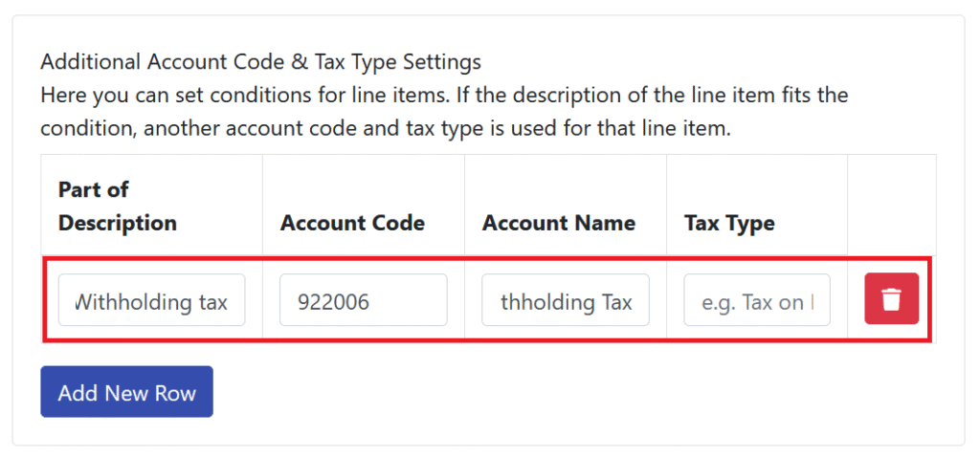Image resolution: width=980 pixels, height=457 pixels.
Task: Focus the empty Tax Type input
Action: click(x=757, y=299)
